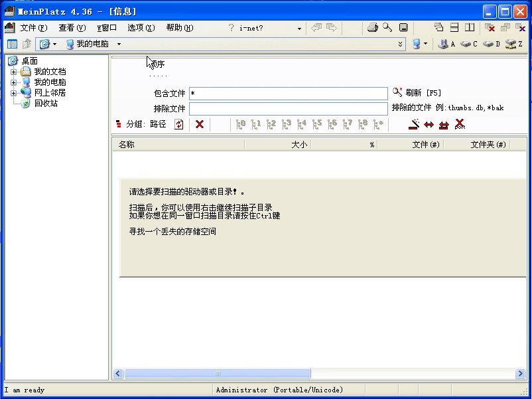Click the question mark help icon
Screen dimensions: 532x399
coord(232,27)
